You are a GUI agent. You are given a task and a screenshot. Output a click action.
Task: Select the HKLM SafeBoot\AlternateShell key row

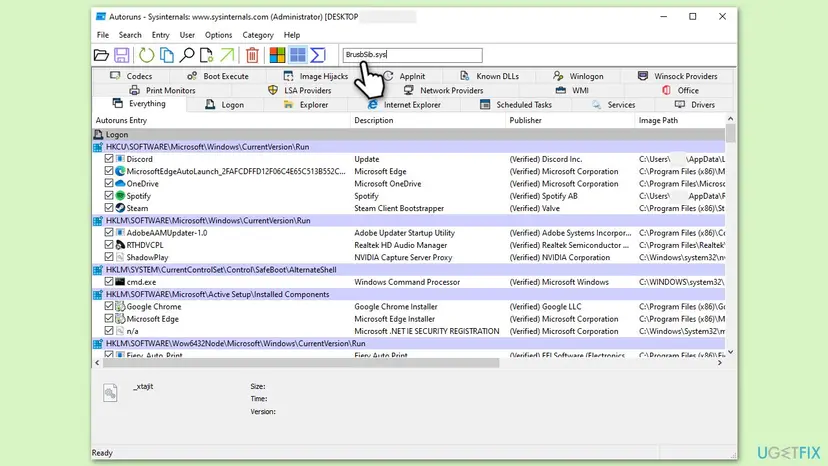(x=409, y=269)
